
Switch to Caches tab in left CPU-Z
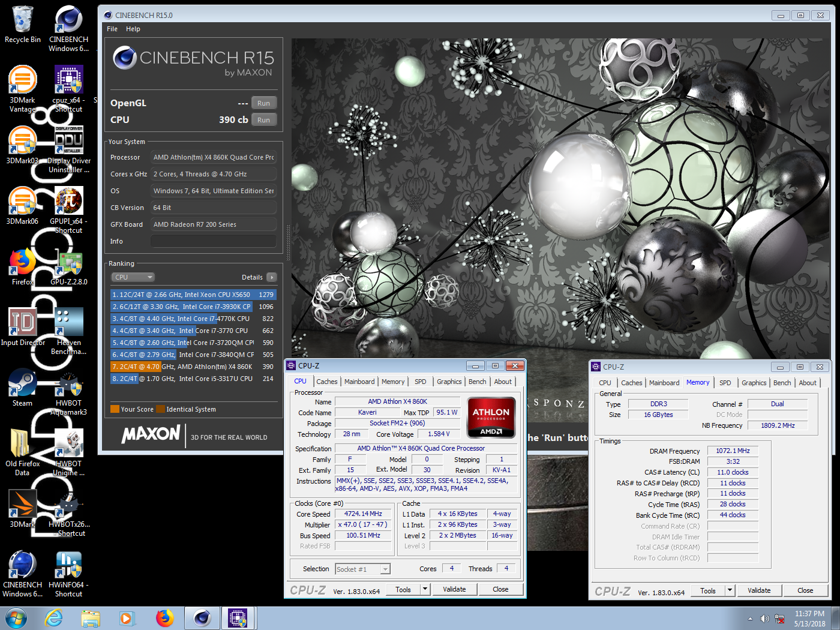point(327,382)
